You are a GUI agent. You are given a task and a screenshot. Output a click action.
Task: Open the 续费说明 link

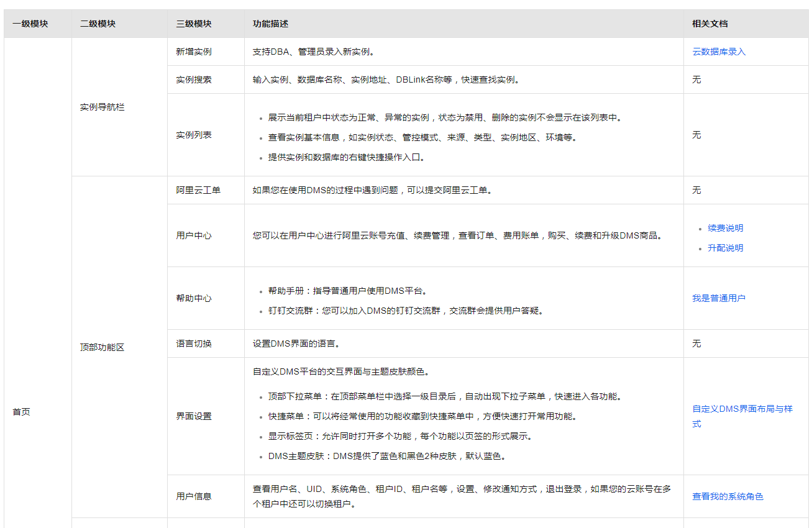[725, 228]
